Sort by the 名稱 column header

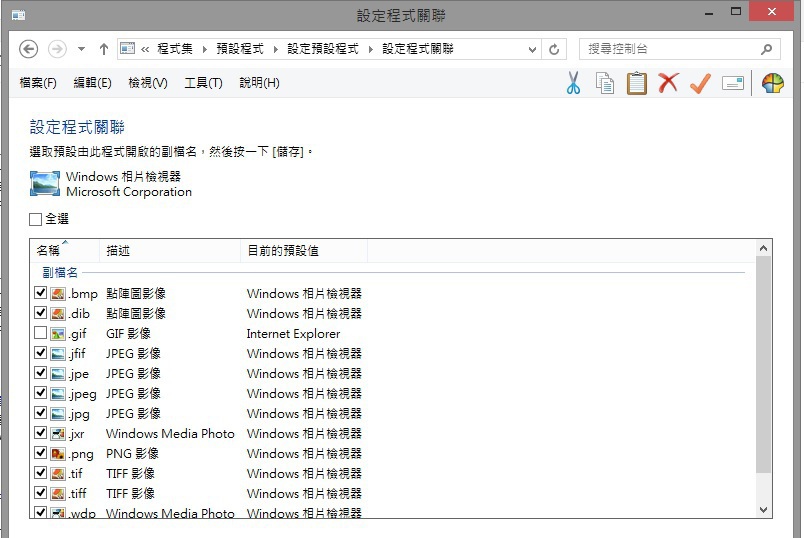64,251
